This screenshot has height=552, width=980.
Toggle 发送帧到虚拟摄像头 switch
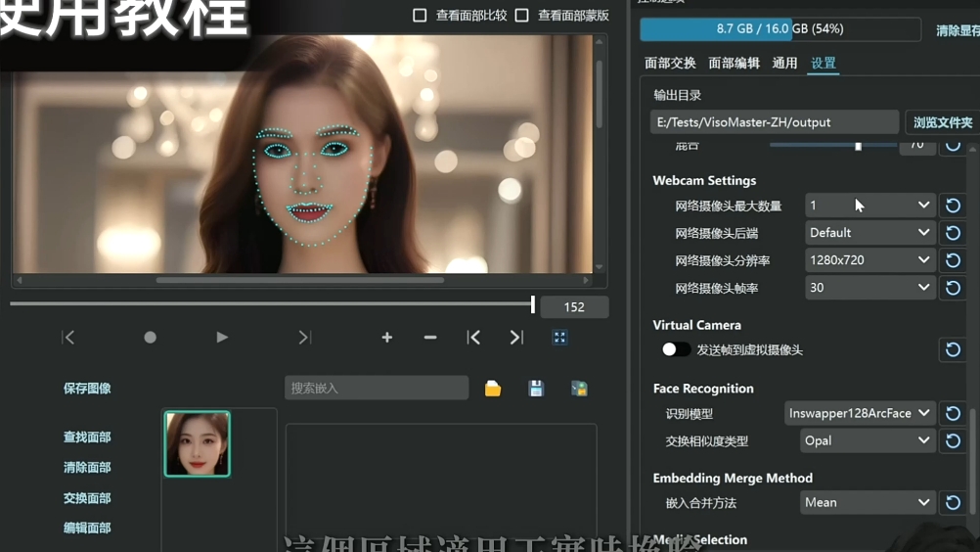[x=675, y=349]
